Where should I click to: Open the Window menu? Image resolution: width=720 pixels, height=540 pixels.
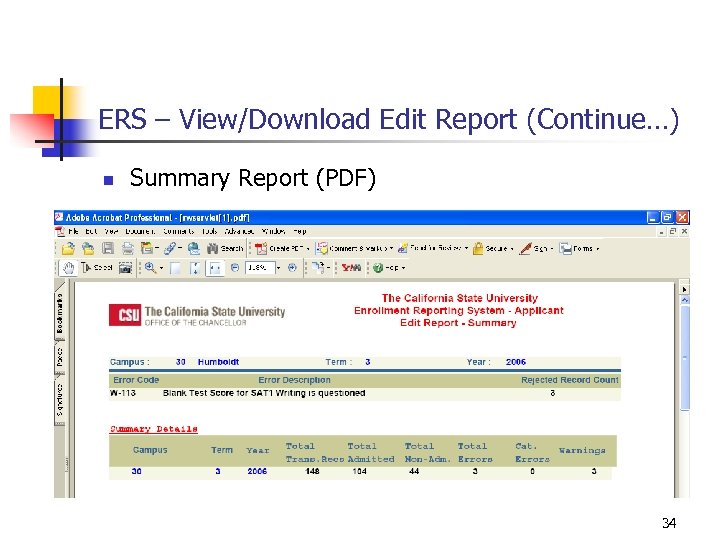point(273,231)
